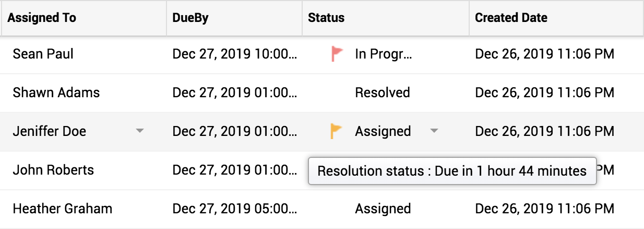The width and height of the screenshot is (644, 229).
Task: Click Jeniffer Doe's created date cell
Action: [544, 131]
